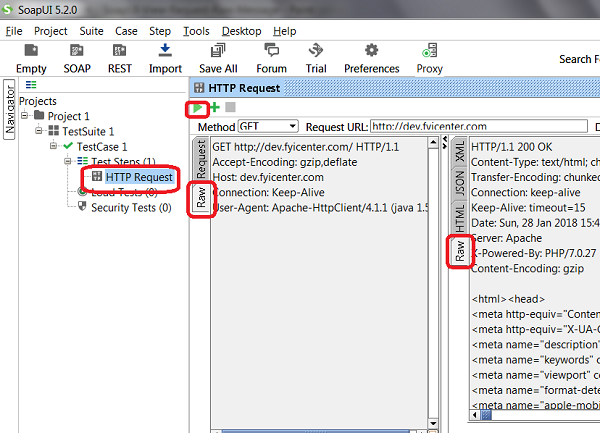Toggle the Navigator side tab
The width and height of the screenshot is (600, 433).
coord(10,110)
